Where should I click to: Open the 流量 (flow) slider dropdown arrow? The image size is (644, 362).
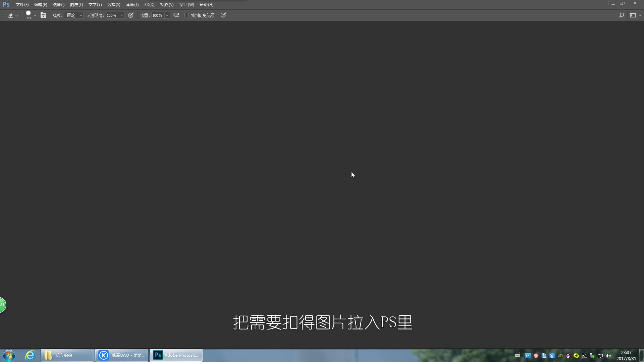click(x=167, y=15)
